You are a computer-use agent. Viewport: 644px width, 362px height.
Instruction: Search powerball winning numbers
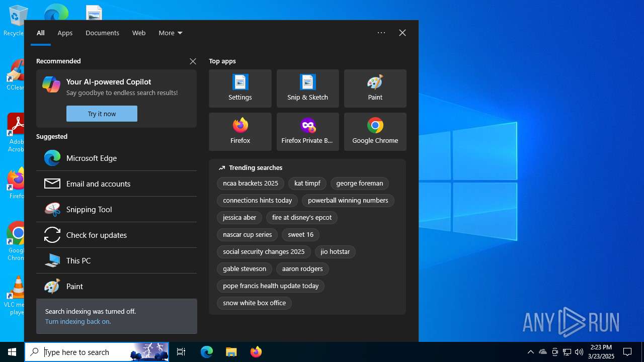pos(348,201)
